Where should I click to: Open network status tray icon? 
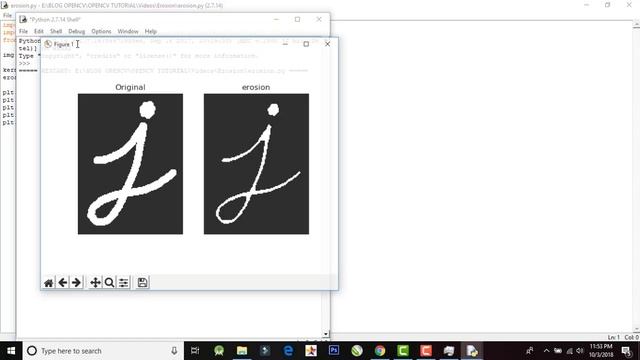click(x=569, y=351)
